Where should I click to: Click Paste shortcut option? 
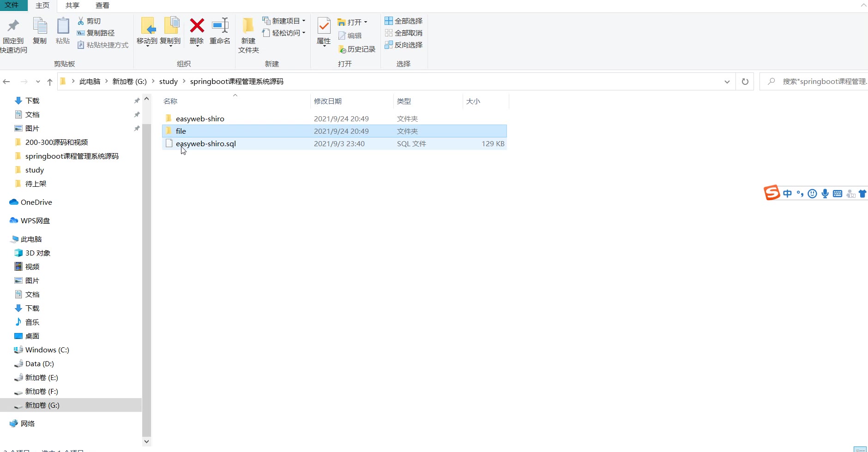pyautogui.click(x=102, y=45)
